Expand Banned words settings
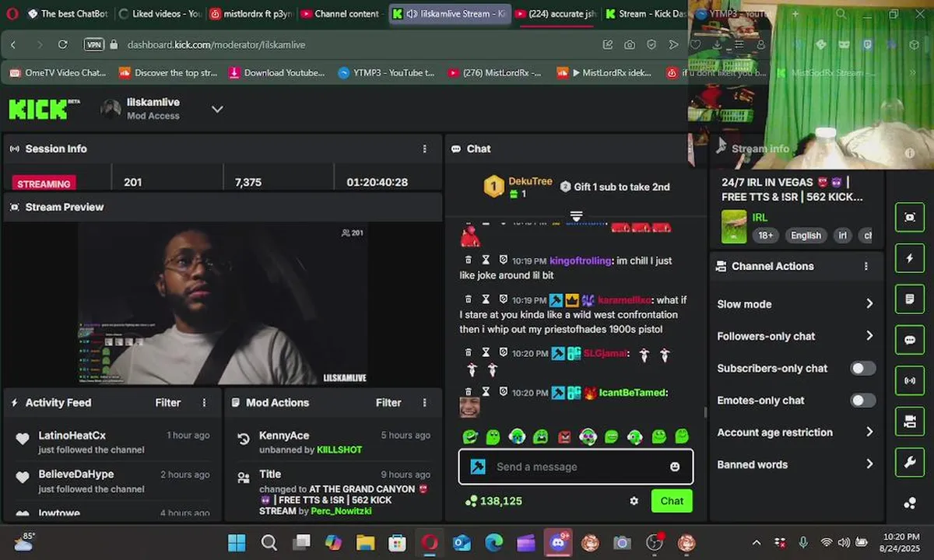Viewport: 934px width, 560px height. pyautogui.click(x=796, y=464)
